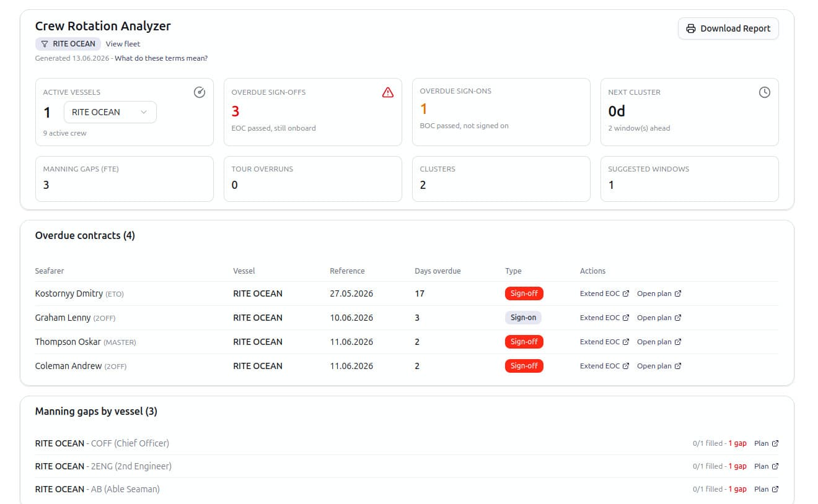This screenshot has height=504, width=818.
Task: Click the Download Report button
Action: pyautogui.click(x=728, y=28)
